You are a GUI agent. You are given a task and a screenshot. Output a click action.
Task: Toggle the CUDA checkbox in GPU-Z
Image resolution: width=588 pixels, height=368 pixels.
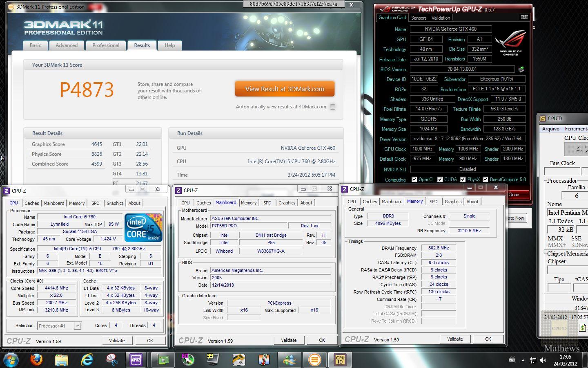(x=440, y=179)
